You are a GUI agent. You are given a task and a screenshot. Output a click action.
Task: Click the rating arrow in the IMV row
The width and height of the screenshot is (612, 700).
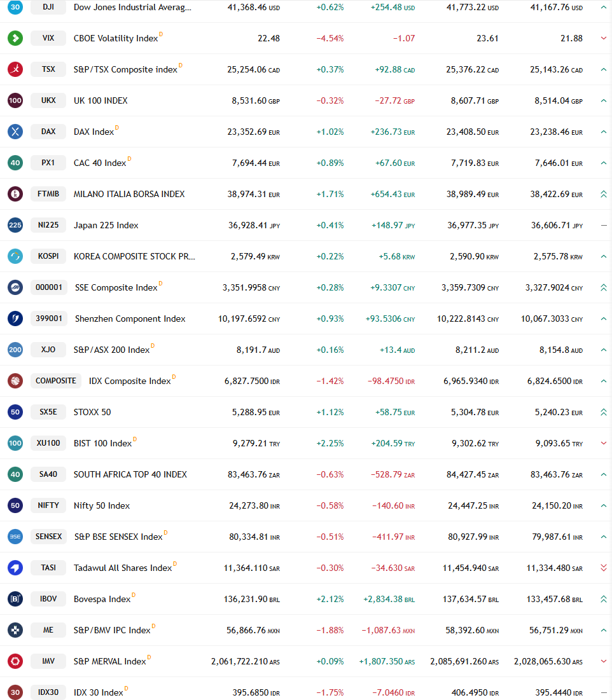coord(604,661)
